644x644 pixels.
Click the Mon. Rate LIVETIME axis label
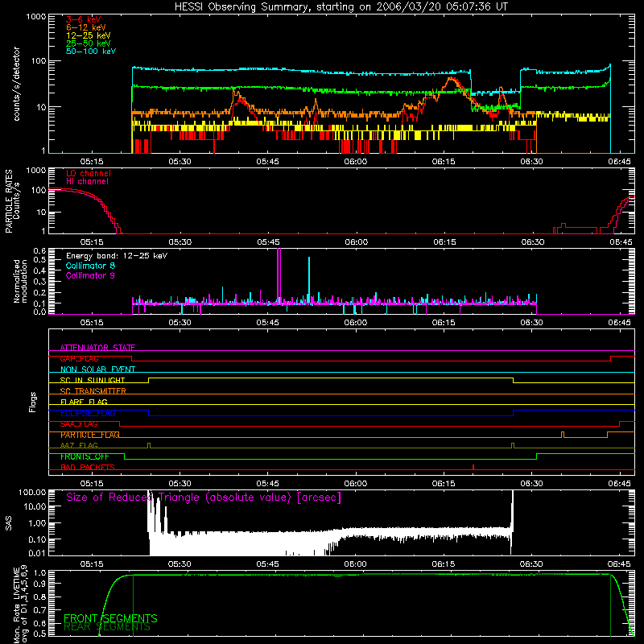[x=20, y=604]
